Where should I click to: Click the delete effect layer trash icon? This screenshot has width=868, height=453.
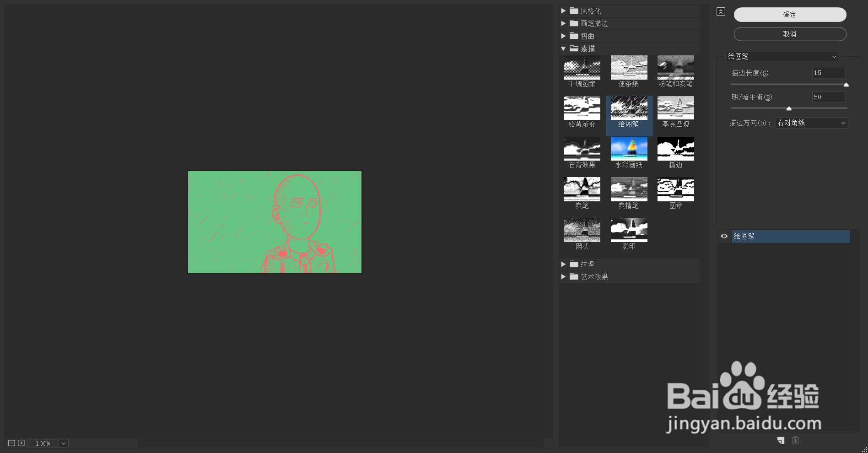796,440
